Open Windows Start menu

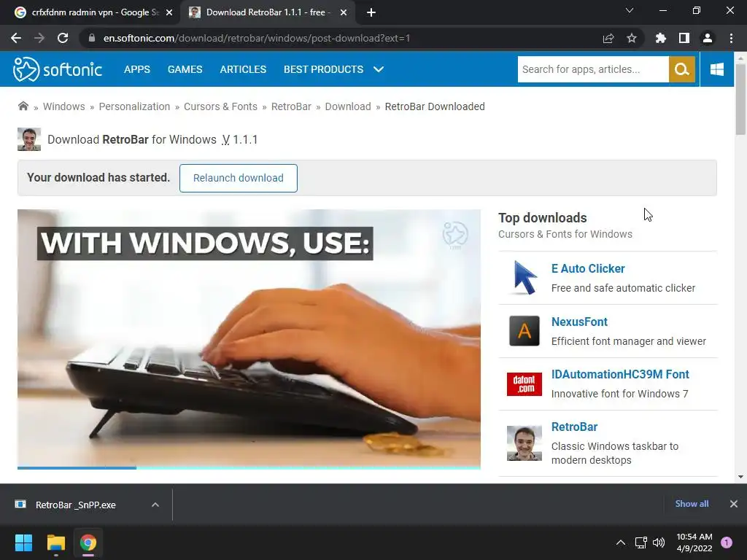[23, 542]
